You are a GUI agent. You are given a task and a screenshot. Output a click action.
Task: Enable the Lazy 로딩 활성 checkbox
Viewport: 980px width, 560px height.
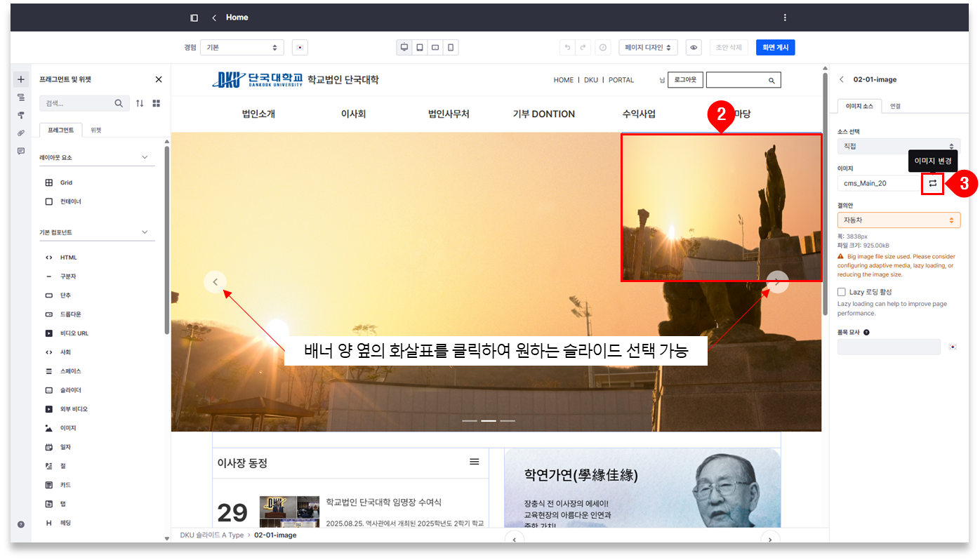[842, 292]
